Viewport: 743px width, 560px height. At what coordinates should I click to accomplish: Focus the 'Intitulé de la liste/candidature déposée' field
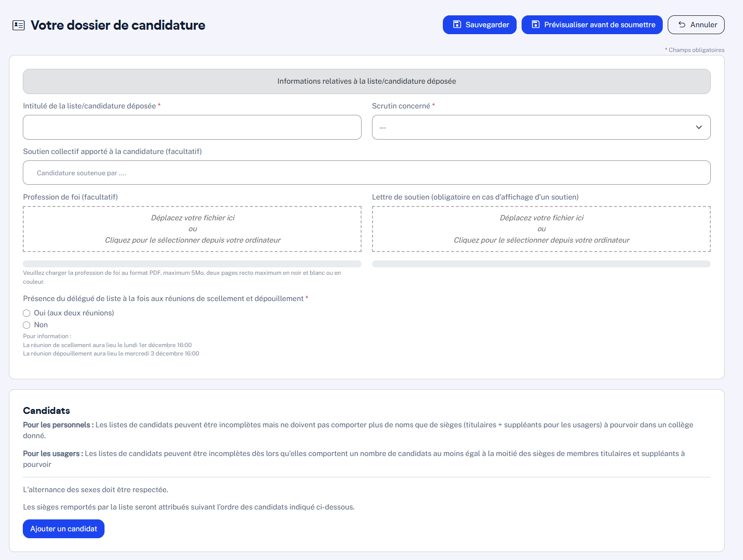point(192,127)
